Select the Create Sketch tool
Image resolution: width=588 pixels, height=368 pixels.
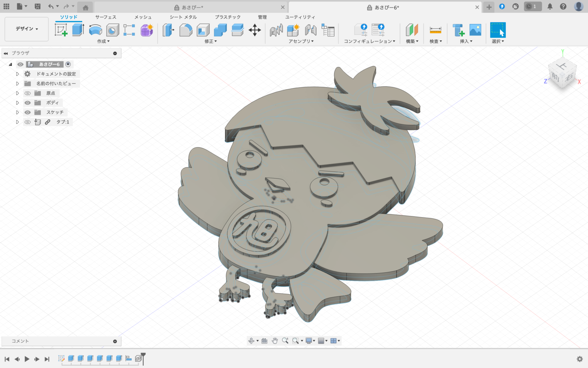(x=61, y=30)
